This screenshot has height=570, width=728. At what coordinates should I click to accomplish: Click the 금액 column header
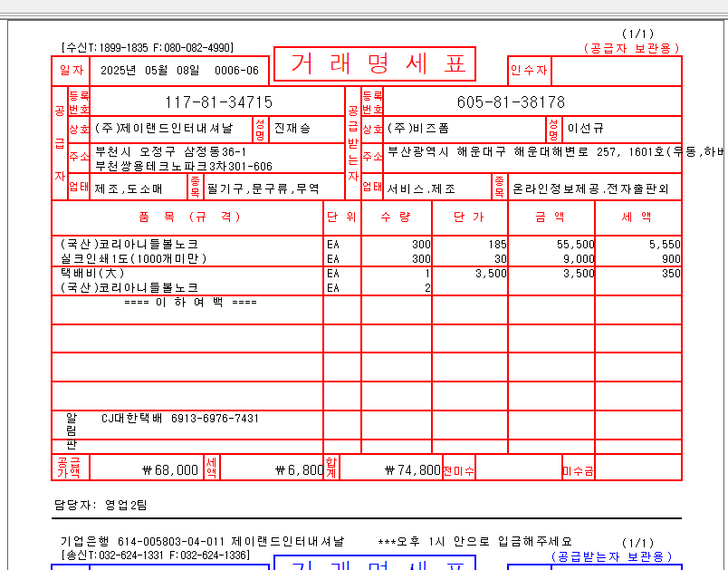pyautogui.click(x=551, y=217)
